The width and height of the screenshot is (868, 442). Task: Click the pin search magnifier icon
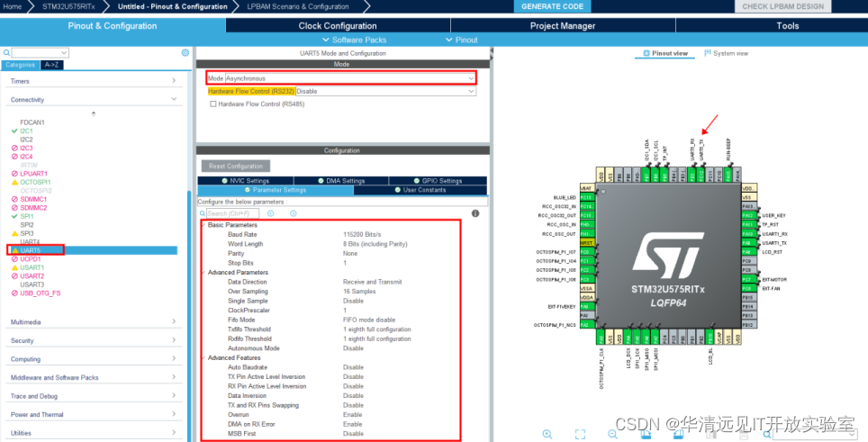point(766,434)
